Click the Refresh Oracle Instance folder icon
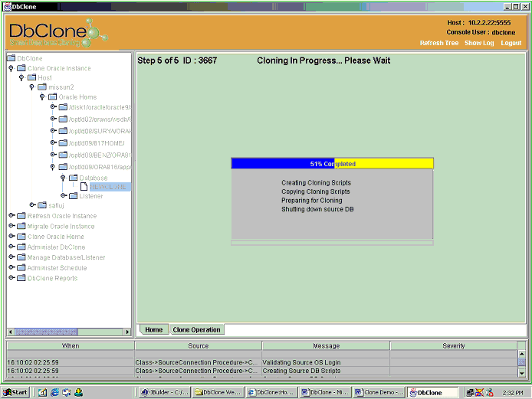The image size is (532, 399). coord(21,216)
